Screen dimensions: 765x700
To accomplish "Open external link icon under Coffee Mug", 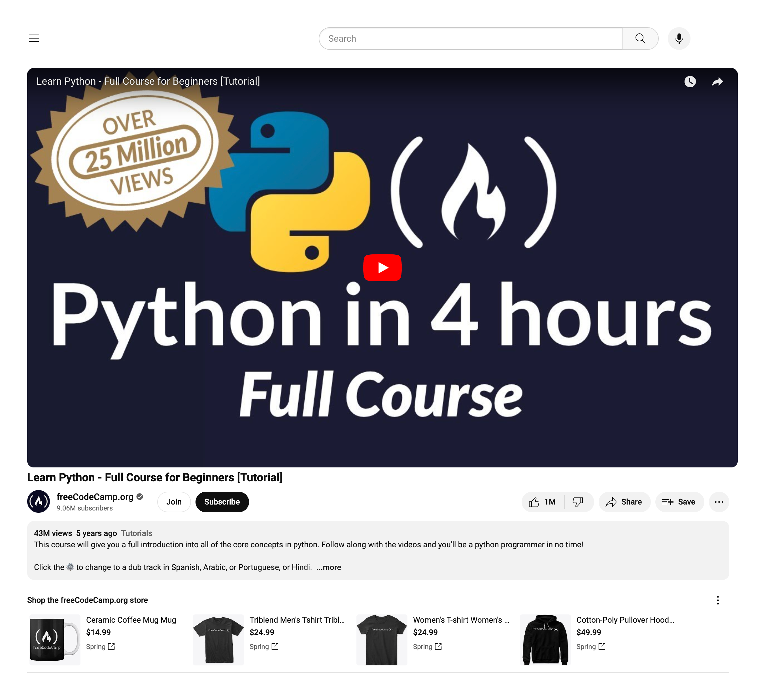I will (x=111, y=646).
